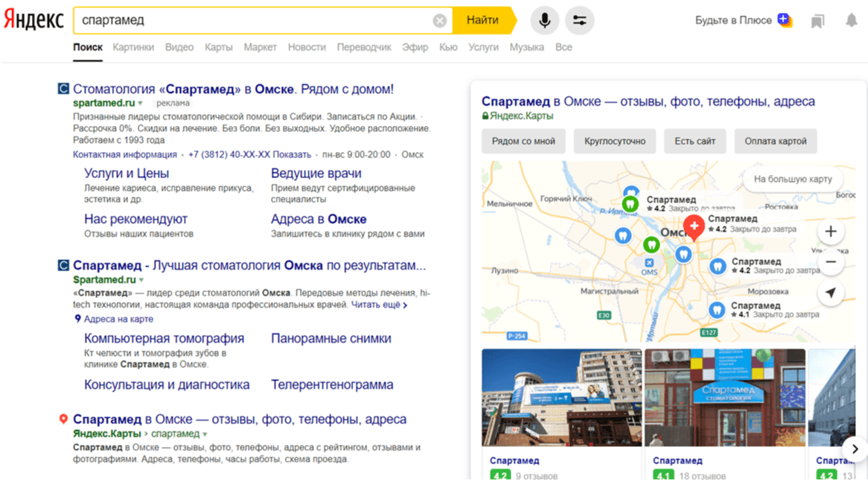Toggle the Оплата картой filter
The width and height of the screenshot is (868, 482).
coord(776,142)
